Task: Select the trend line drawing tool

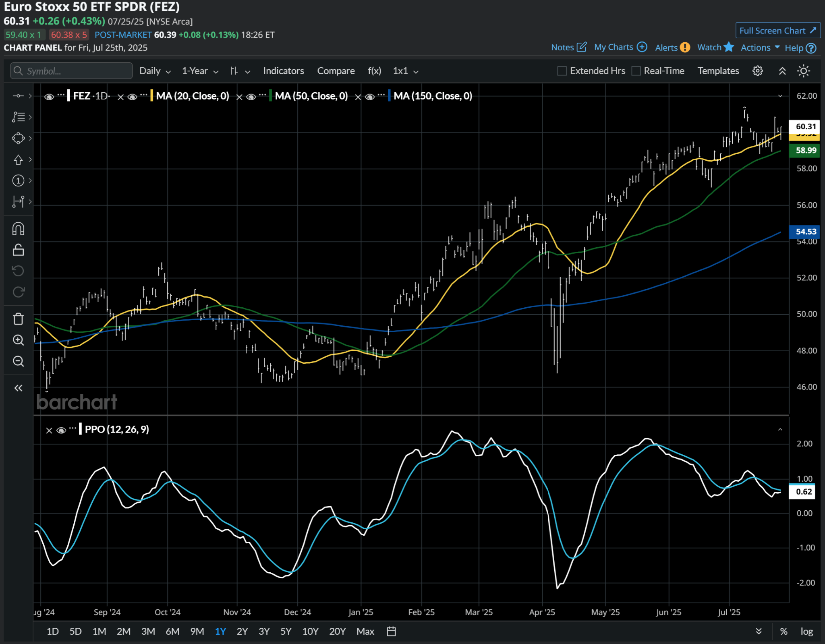Action: 18,96
